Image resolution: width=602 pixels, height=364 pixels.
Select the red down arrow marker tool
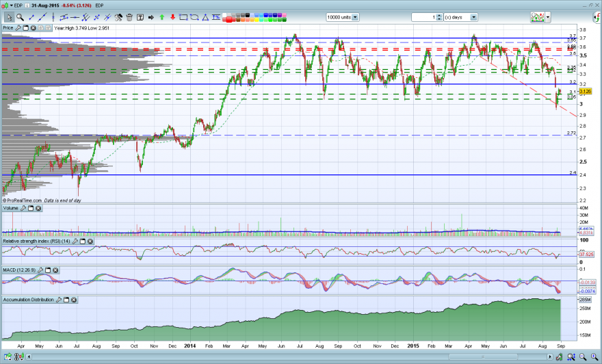click(x=173, y=17)
